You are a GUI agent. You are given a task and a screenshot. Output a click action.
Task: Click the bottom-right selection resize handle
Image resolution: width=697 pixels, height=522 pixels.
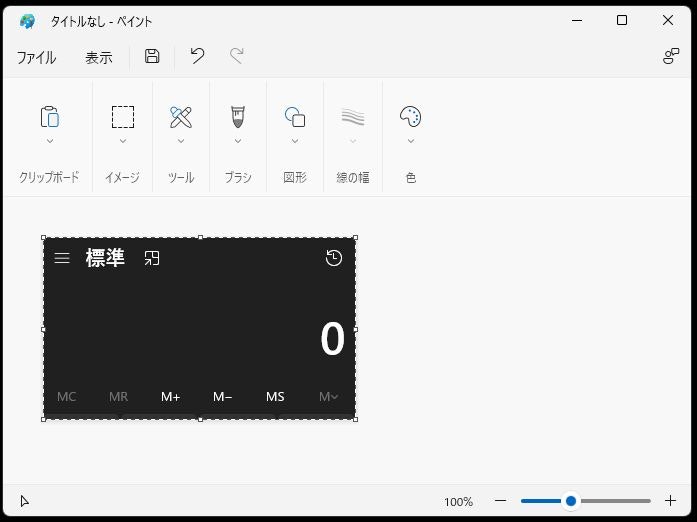pyautogui.click(x=355, y=419)
